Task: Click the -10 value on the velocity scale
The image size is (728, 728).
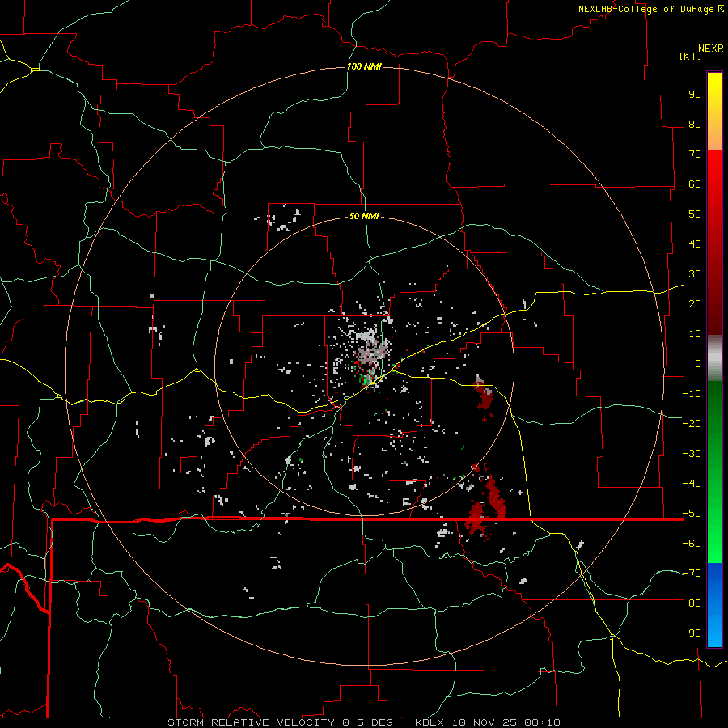Action: coord(692,394)
